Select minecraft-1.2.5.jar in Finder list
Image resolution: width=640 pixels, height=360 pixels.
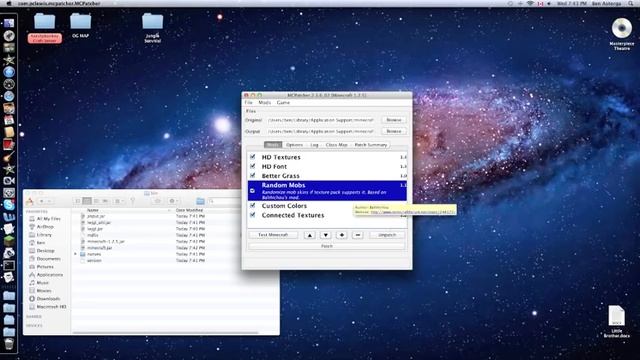(106, 242)
